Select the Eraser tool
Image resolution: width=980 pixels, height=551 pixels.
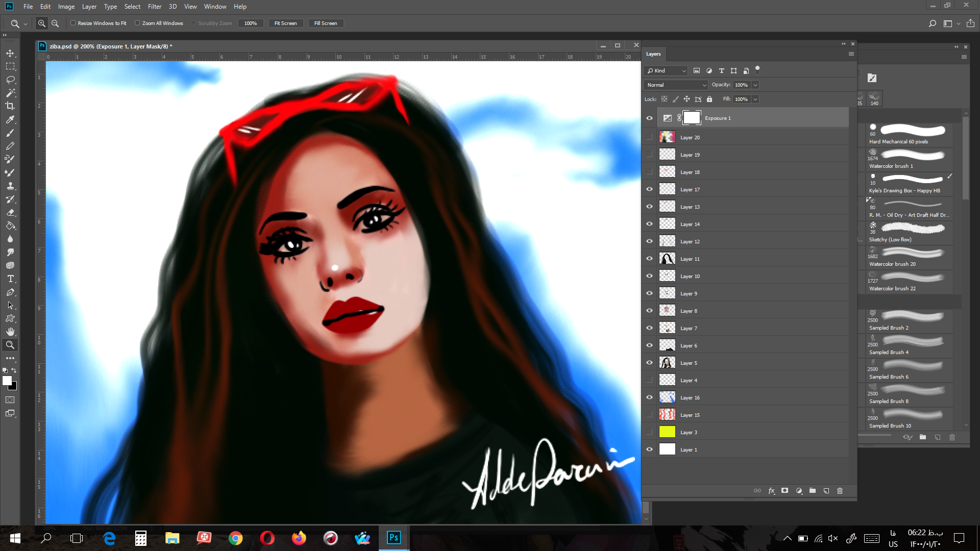click(x=10, y=212)
